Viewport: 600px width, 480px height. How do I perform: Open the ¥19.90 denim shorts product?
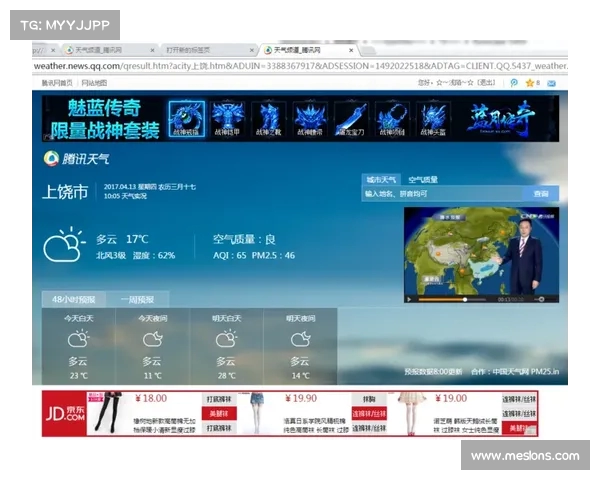[257, 413]
